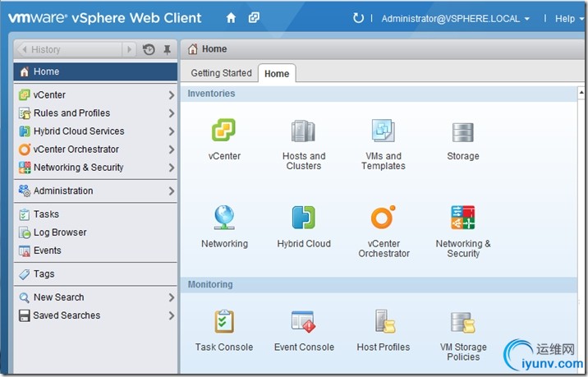The height and width of the screenshot is (377, 588).
Task: Open VMs and Templates inventory
Action: point(383,131)
